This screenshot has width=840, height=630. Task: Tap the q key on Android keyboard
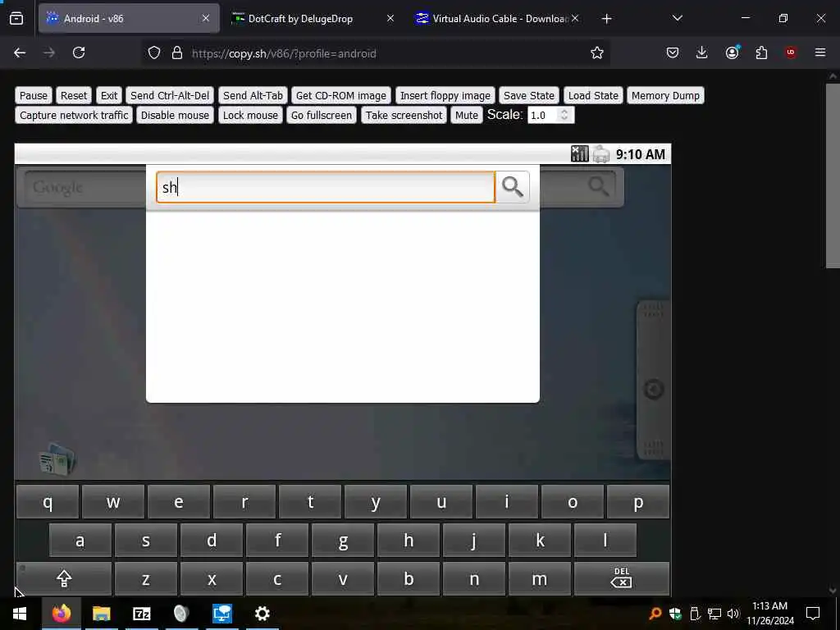tap(48, 501)
